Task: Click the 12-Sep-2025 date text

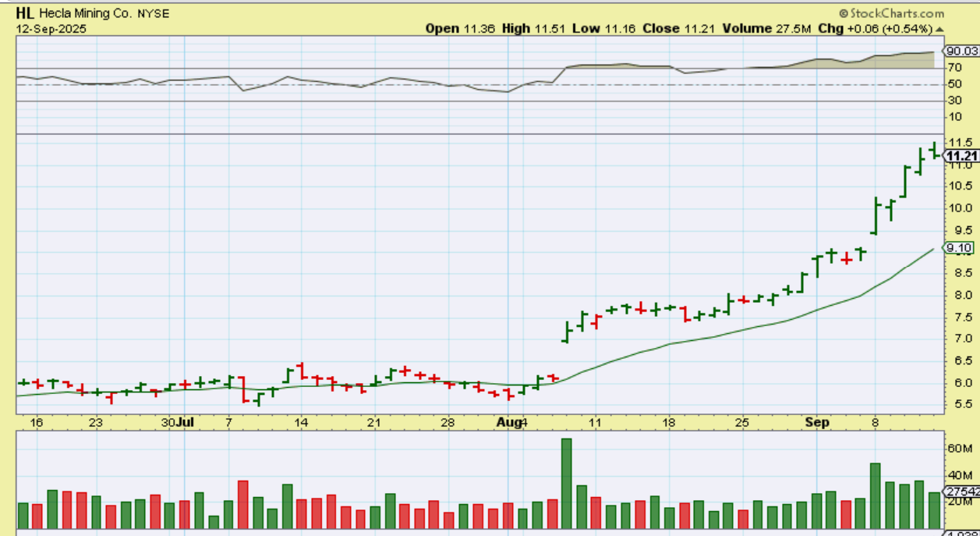Action: [51, 28]
